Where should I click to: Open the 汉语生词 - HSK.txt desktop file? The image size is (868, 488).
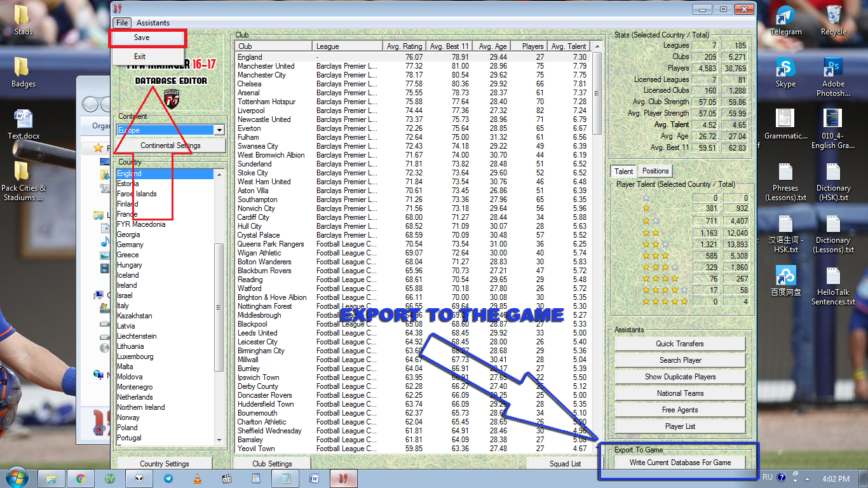pos(785,233)
